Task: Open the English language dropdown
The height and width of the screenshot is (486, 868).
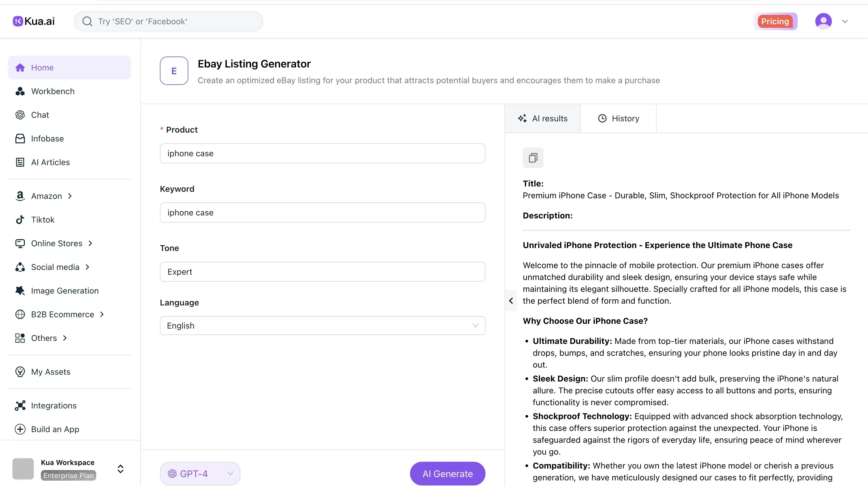Action: pyautogui.click(x=322, y=325)
